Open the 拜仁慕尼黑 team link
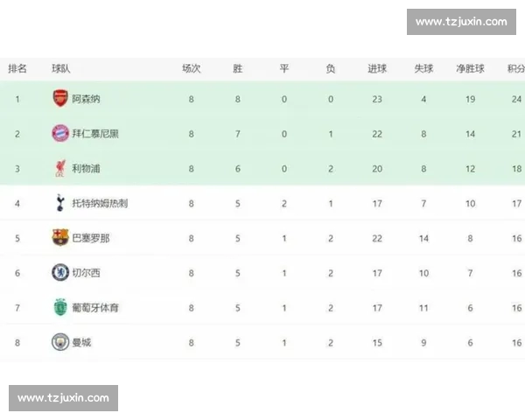 pyautogui.click(x=95, y=134)
